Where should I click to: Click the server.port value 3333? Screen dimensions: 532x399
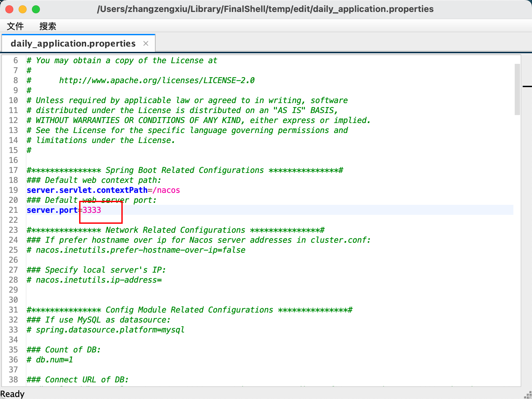point(92,210)
